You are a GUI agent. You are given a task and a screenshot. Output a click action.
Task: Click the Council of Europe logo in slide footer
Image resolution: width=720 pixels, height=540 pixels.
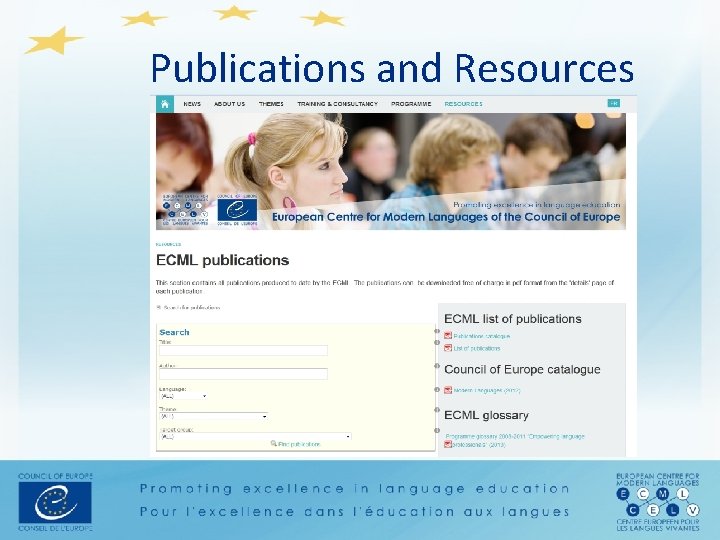click(55, 502)
